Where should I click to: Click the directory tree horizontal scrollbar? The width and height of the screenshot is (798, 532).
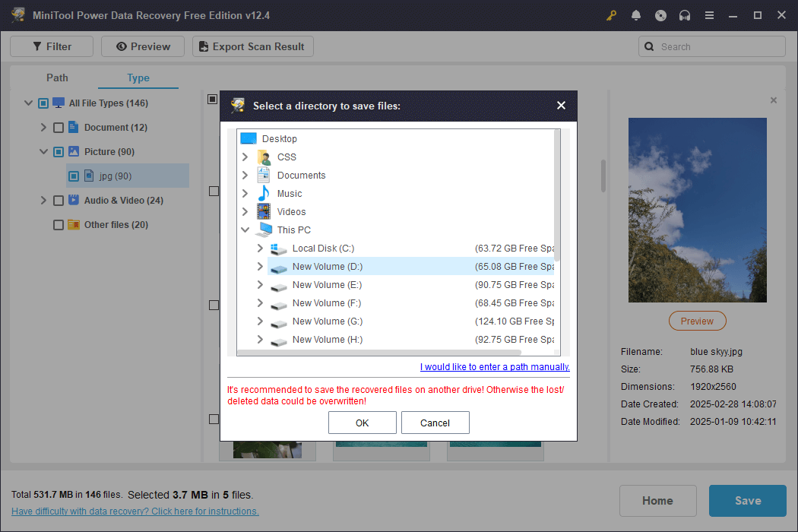click(380, 353)
